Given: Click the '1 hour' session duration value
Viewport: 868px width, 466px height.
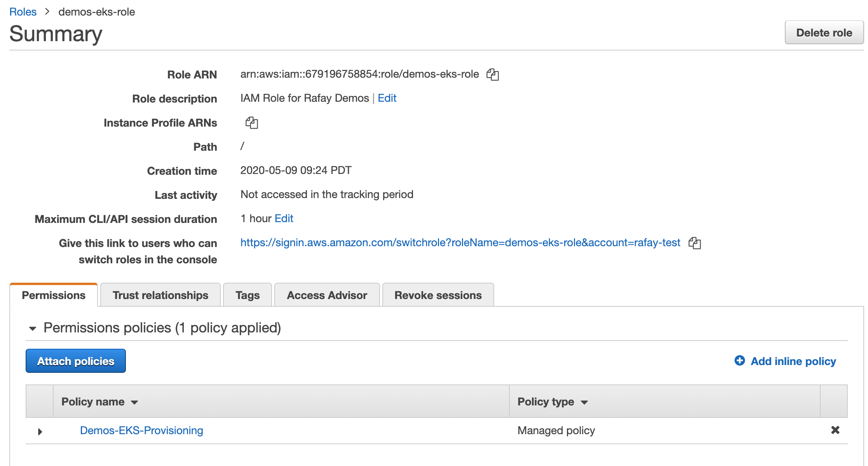Looking at the screenshot, I should pyautogui.click(x=256, y=218).
